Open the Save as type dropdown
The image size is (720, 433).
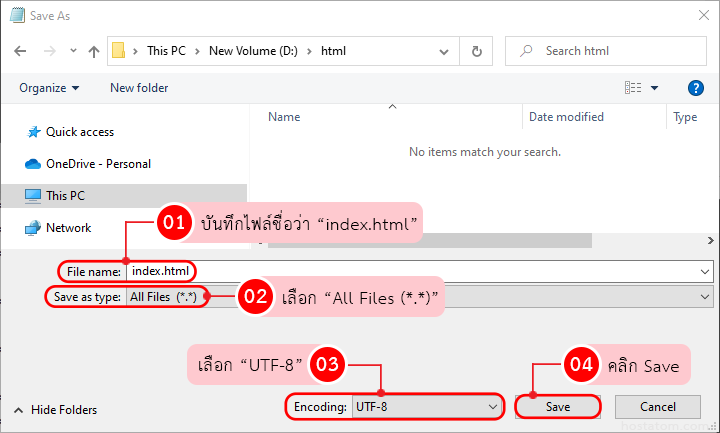coord(705,296)
